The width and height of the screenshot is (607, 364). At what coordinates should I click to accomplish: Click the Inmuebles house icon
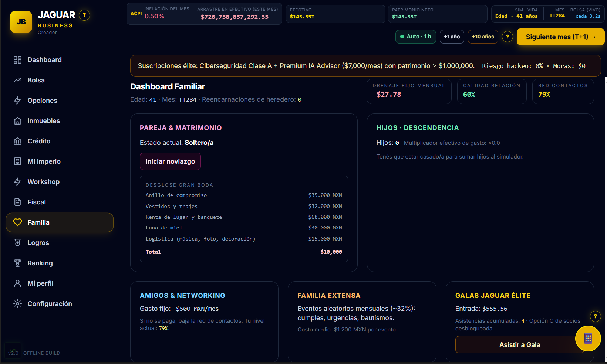click(x=17, y=121)
